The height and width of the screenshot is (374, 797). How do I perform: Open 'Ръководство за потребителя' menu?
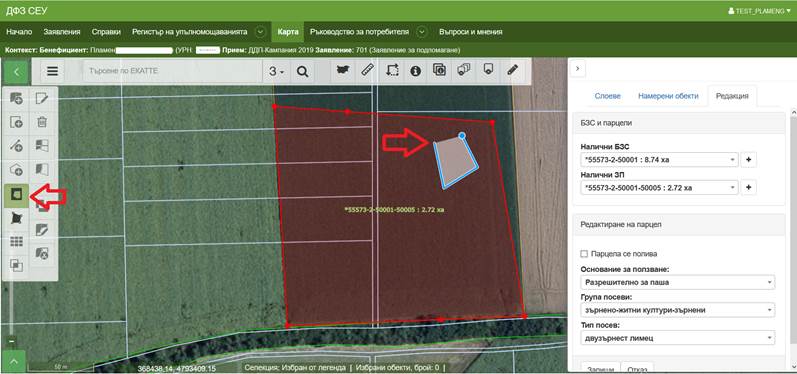tap(359, 32)
